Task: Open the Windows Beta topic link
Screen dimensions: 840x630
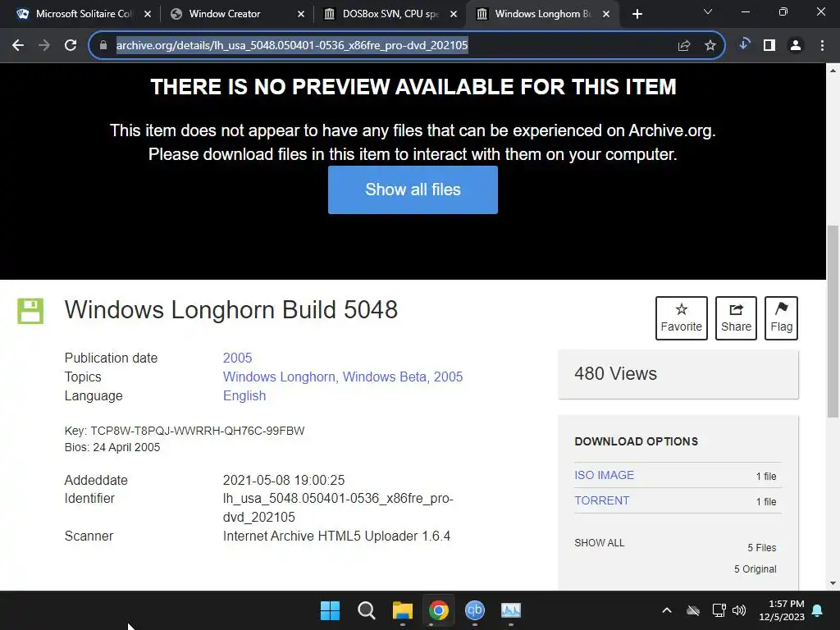Action: [386, 377]
